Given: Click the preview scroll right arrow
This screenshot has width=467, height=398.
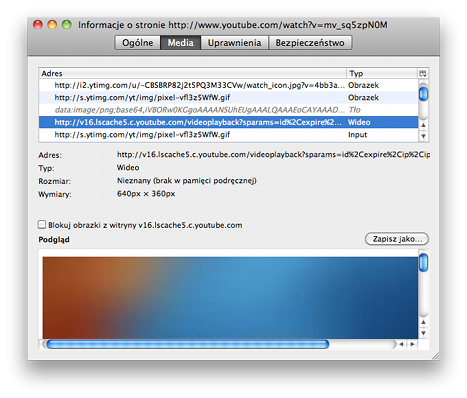Looking at the screenshot, I should pyautogui.click(x=412, y=344).
